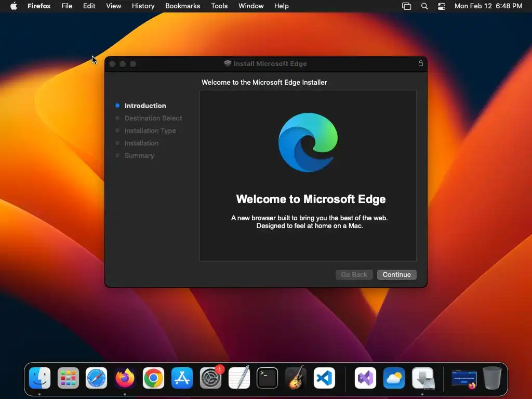
Task: Select the Destination Select step
Action: pos(153,118)
